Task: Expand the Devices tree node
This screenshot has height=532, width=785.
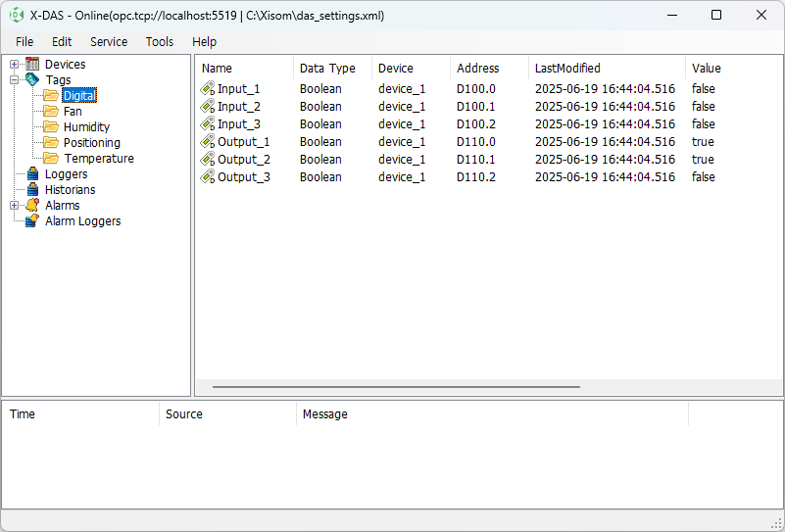Action: 15,65
